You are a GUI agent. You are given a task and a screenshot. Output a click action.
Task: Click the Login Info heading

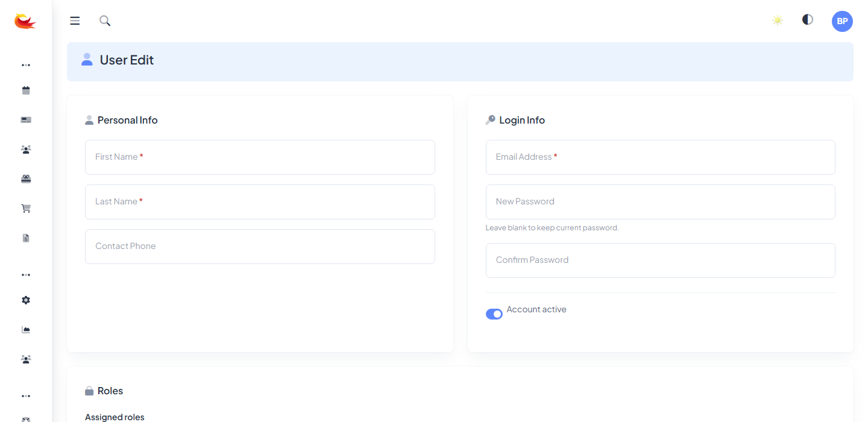[522, 120]
